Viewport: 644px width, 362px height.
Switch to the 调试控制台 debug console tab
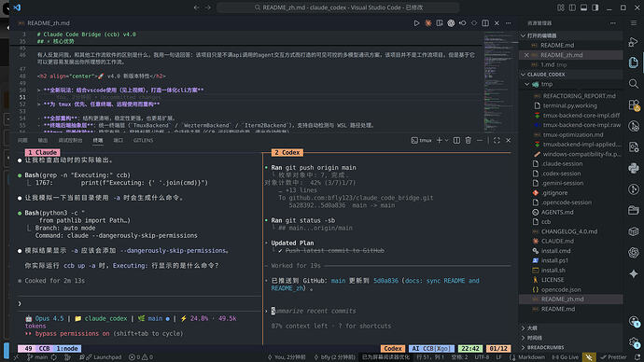70,140
